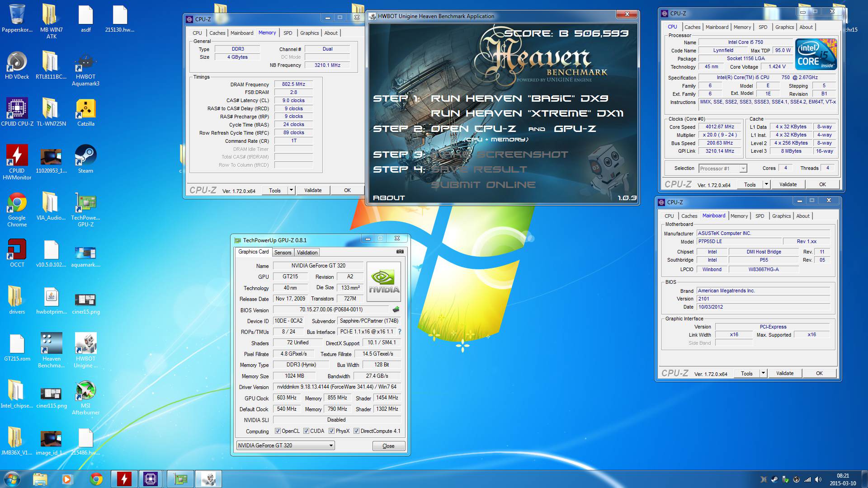This screenshot has height=488, width=868.
Task: Switch to CPU-Z taskbar button
Action: tap(150, 479)
